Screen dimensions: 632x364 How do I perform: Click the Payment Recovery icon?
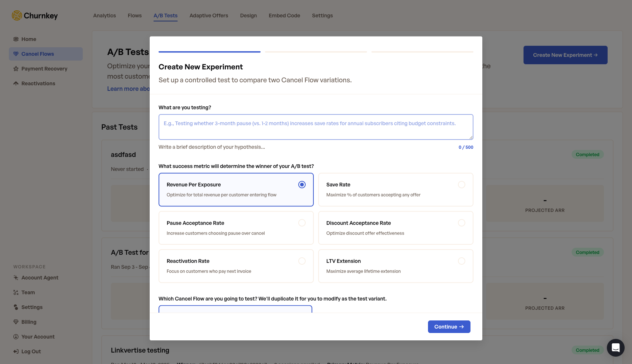pyautogui.click(x=16, y=69)
